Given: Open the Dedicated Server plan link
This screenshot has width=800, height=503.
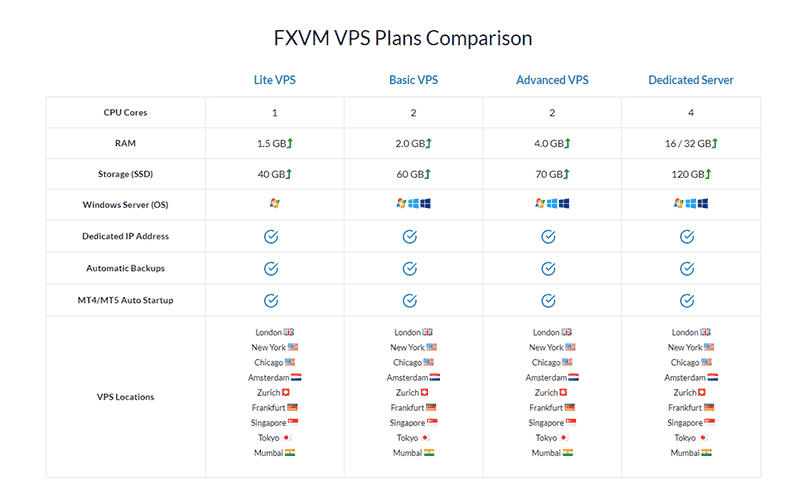Looking at the screenshot, I should click(x=690, y=80).
